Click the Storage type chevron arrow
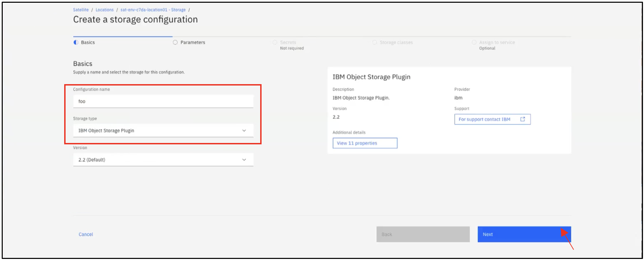Image resolution: width=644 pixels, height=262 pixels. (244, 131)
